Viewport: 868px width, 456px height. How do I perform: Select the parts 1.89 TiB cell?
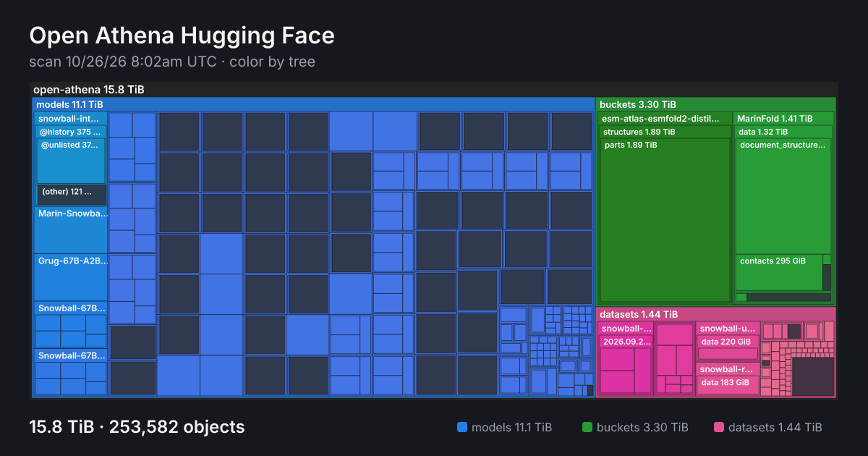(665, 220)
